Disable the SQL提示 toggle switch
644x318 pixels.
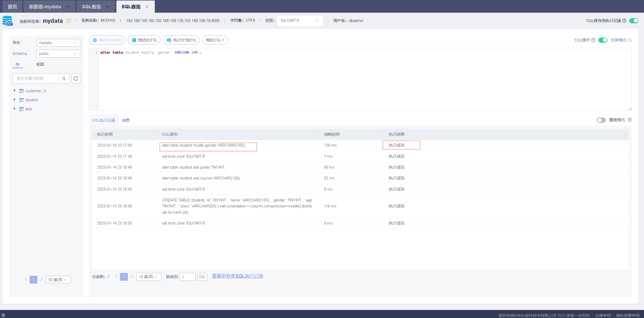coord(603,40)
